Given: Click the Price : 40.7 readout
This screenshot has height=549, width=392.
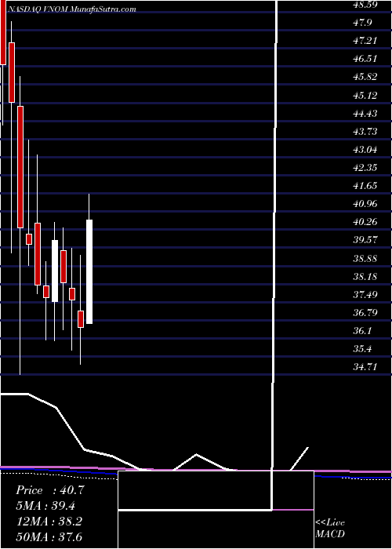Looking at the screenshot, I should click(50, 490).
